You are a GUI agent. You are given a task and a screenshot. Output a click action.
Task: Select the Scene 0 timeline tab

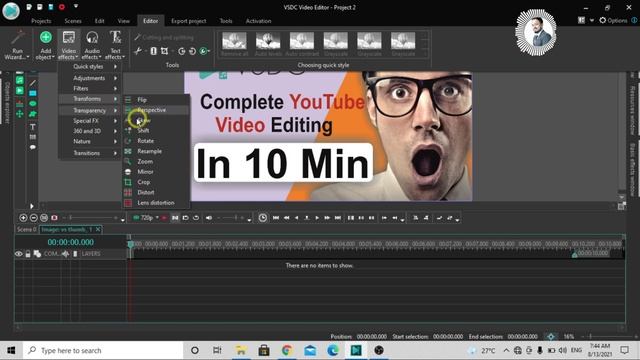(x=27, y=229)
